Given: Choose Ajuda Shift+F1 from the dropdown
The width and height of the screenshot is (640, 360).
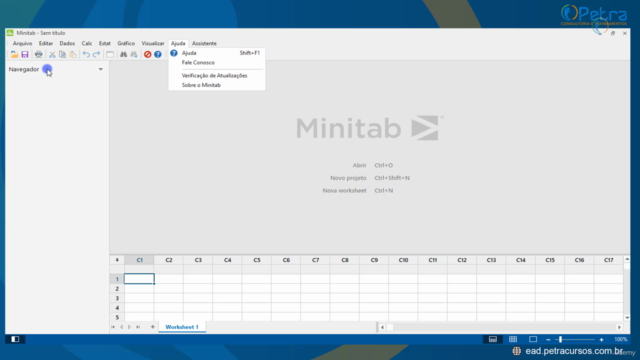Looking at the screenshot, I should point(217,53).
